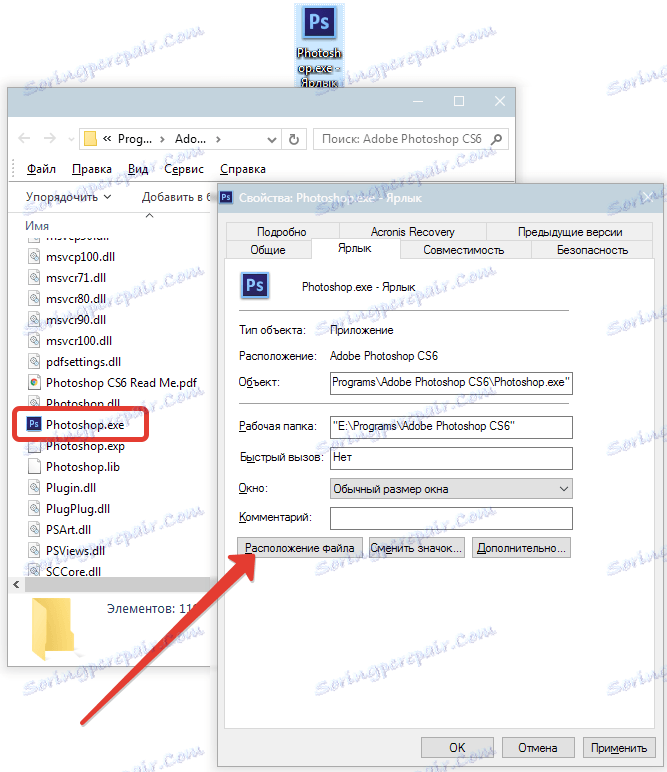Image resolution: width=667 pixels, height=772 pixels.
Task: Switch to the Подробно tab
Action: (282, 231)
